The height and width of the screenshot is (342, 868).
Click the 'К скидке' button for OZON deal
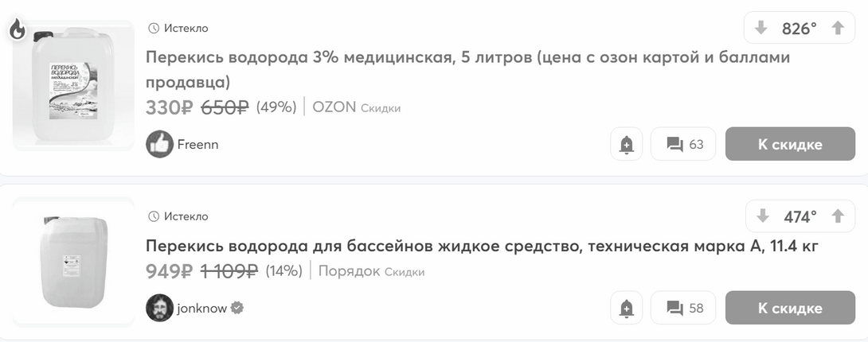(x=789, y=144)
